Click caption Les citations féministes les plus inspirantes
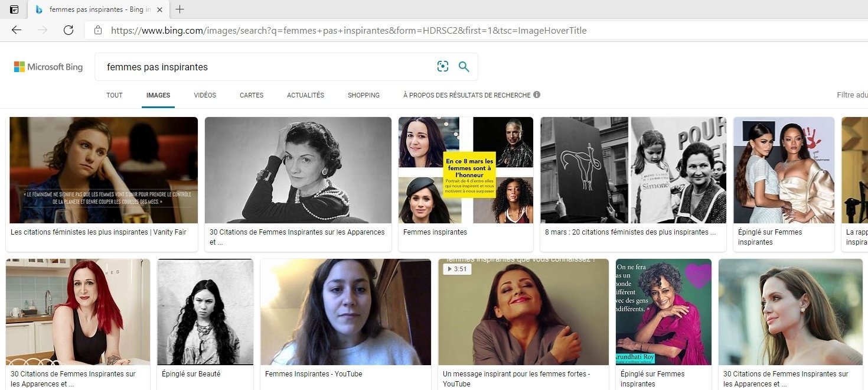Screen dimensions: 868x390 (99, 232)
